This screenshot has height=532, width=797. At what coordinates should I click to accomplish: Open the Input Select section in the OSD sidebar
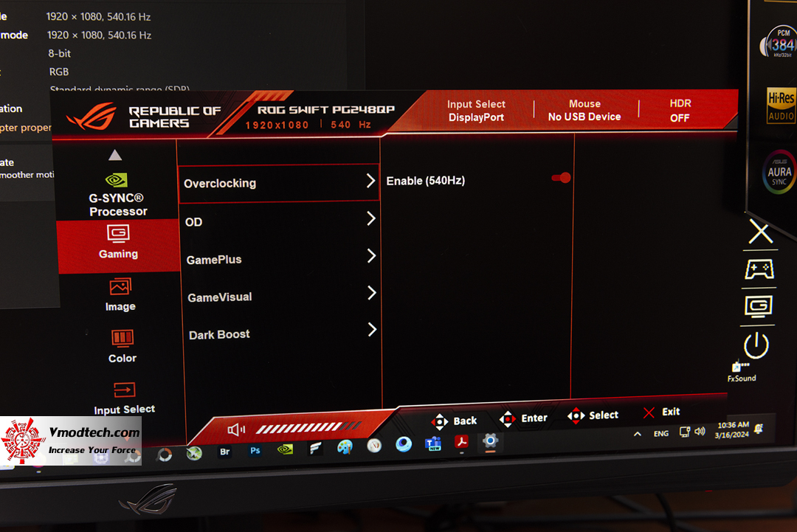click(x=124, y=398)
